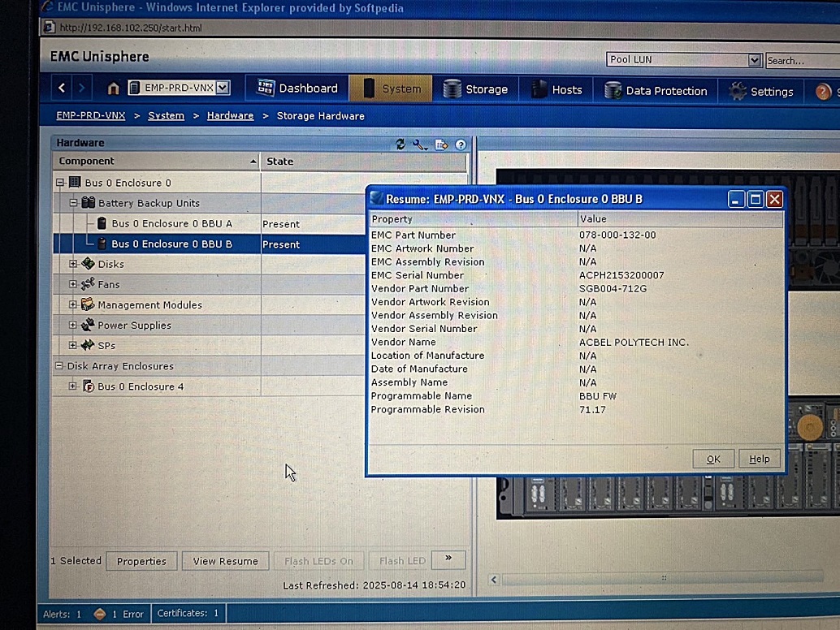The width and height of the screenshot is (840, 630).
Task: Expand the Power Supplies tree node
Action: pos(73,325)
